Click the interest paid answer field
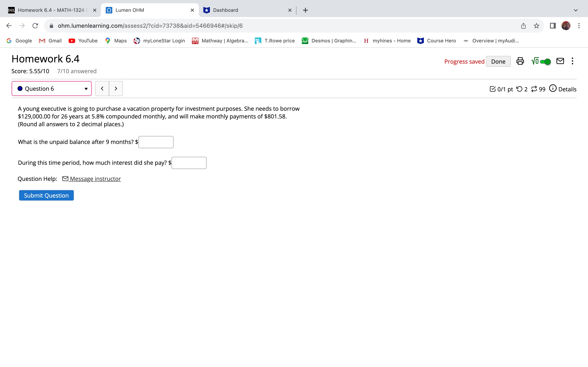Screen dimensions: 588x367 [189, 163]
